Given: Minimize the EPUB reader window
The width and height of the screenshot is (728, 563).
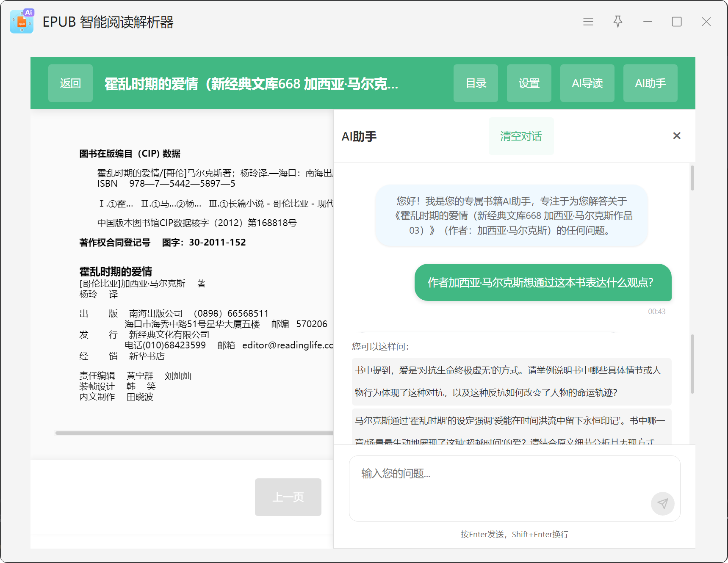Looking at the screenshot, I should [x=648, y=22].
